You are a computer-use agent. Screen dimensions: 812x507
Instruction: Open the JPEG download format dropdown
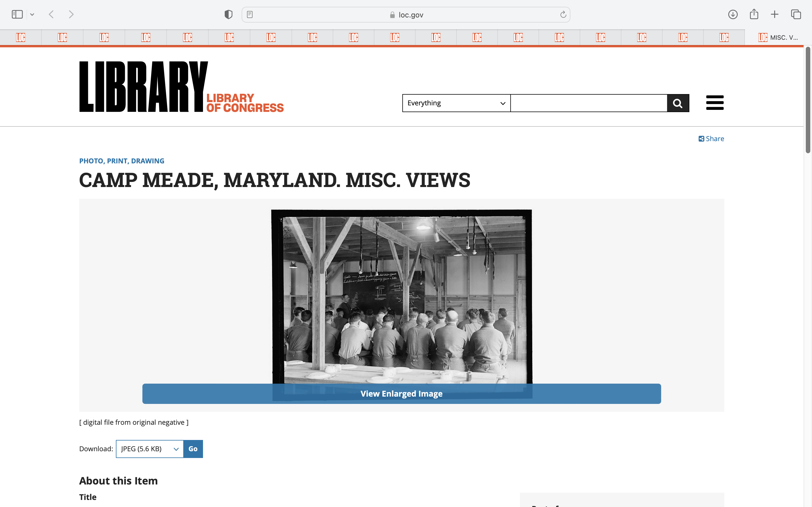(x=150, y=449)
